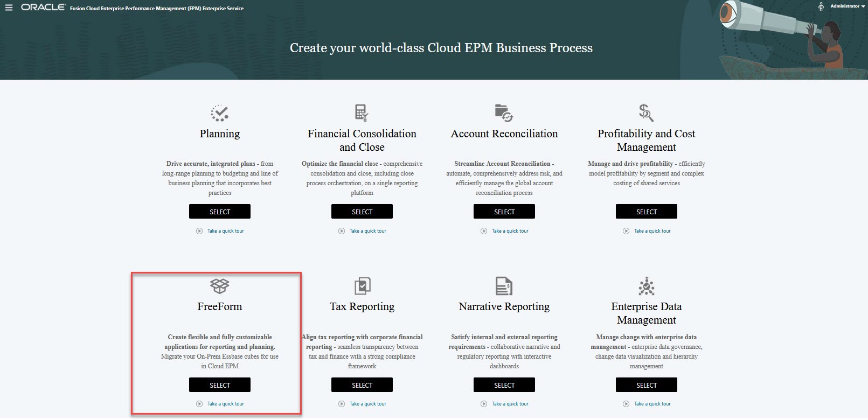Select the FreeForm business process
Screen dimensions: 868x420
click(220, 385)
